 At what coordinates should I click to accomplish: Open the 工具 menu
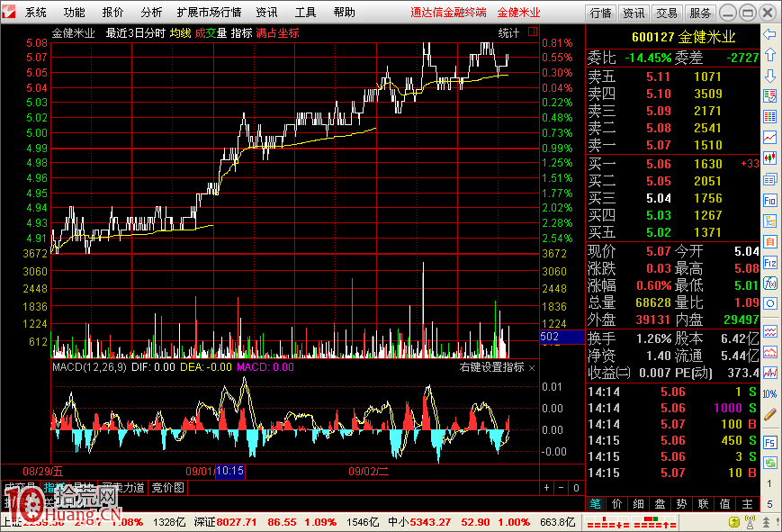pos(305,12)
